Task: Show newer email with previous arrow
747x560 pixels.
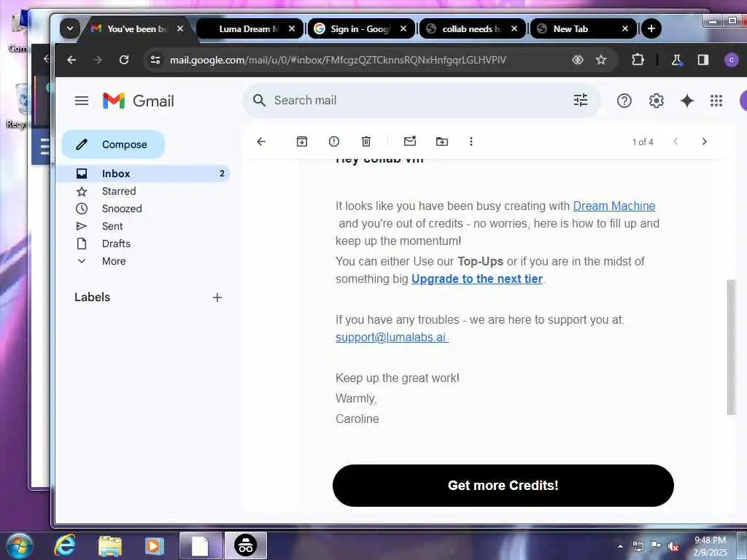Action: click(x=676, y=141)
